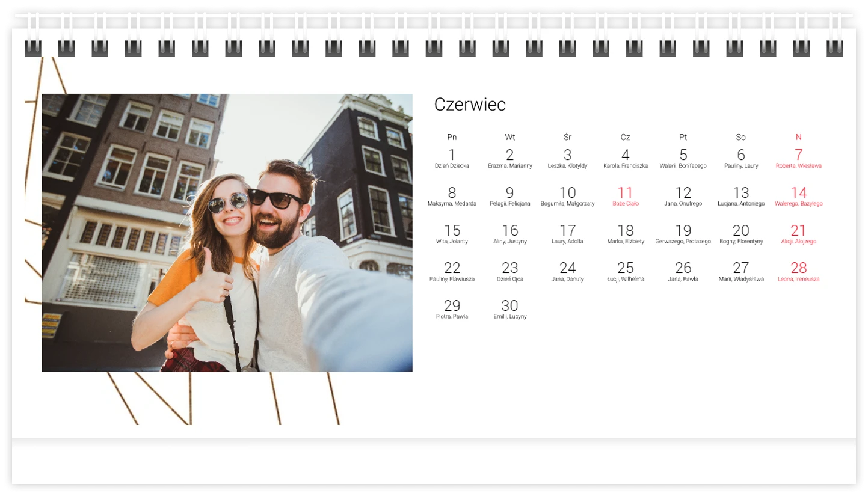Click date 6 Pauliny, Laury

[740, 158]
